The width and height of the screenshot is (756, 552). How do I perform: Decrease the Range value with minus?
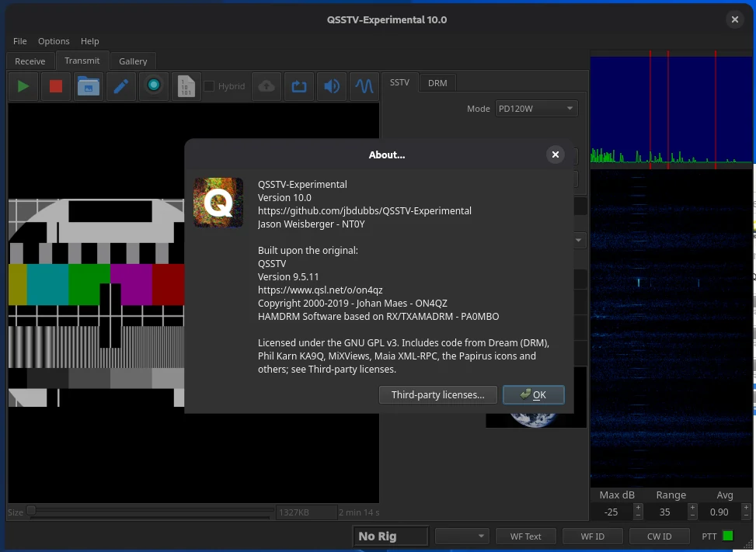[692, 516]
